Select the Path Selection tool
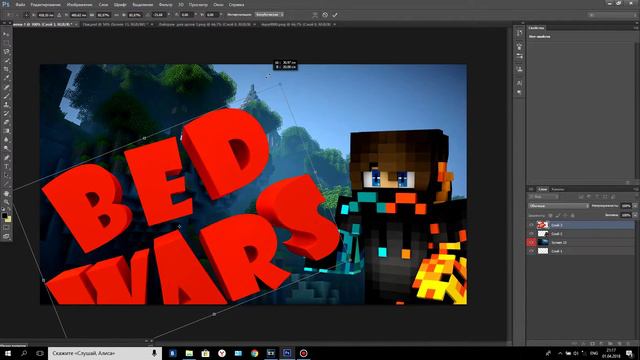The image size is (640, 360). 6,176
